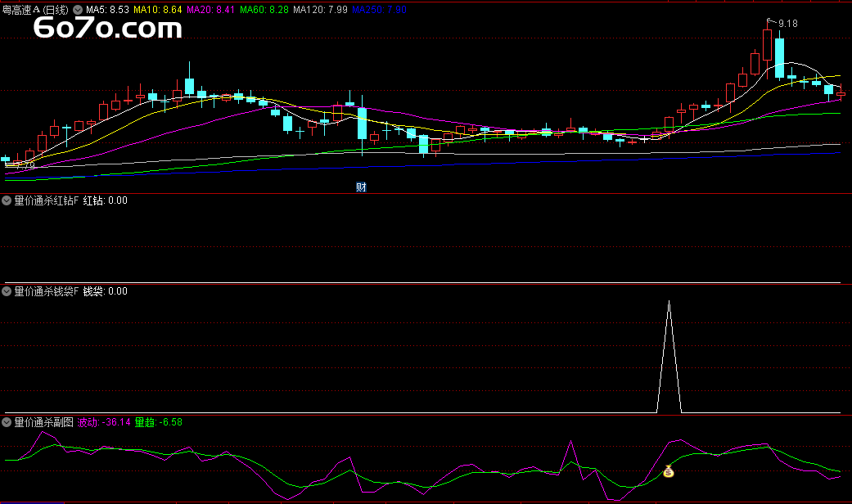
Task: Click the 财 financial event marker
Action: [x=361, y=187]
